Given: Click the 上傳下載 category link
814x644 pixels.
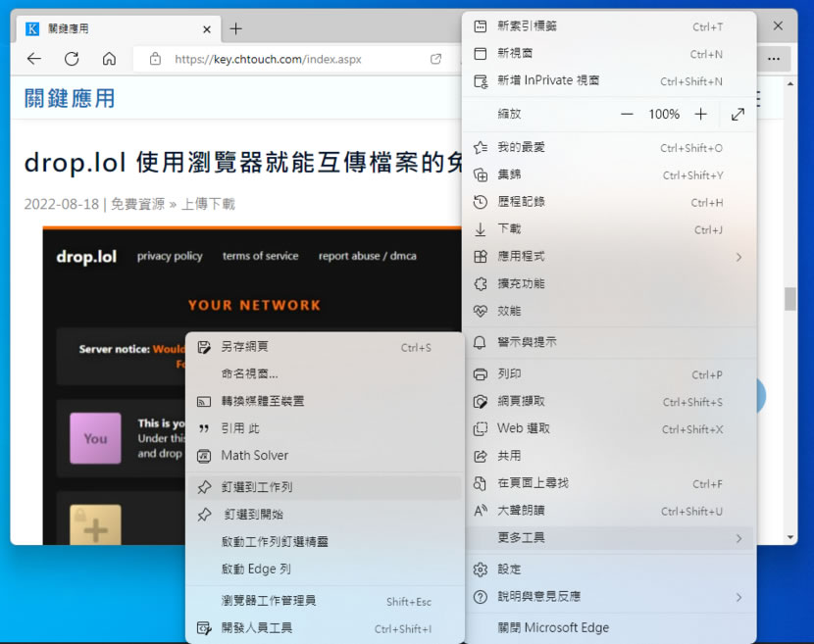Looking at the screenshot, I should 208,204.
